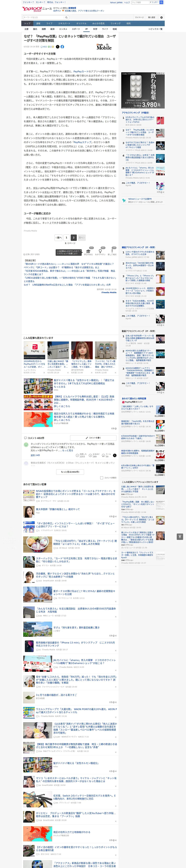
Task: Open the NHK building thumbnail article
Action: pyautogui.click(x=58, y=350)
